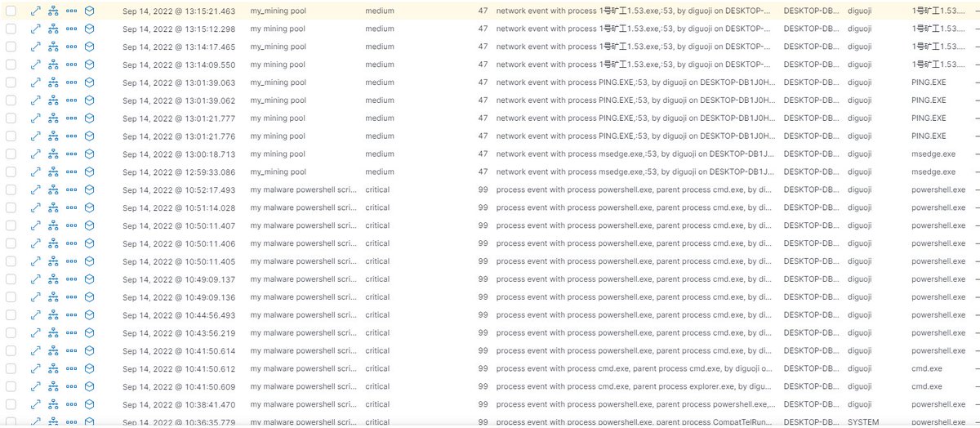Viewport: 980px width, 428px height.
Task: View details of the 13:01:21.777 alert
Action: (x=35, y=118)
